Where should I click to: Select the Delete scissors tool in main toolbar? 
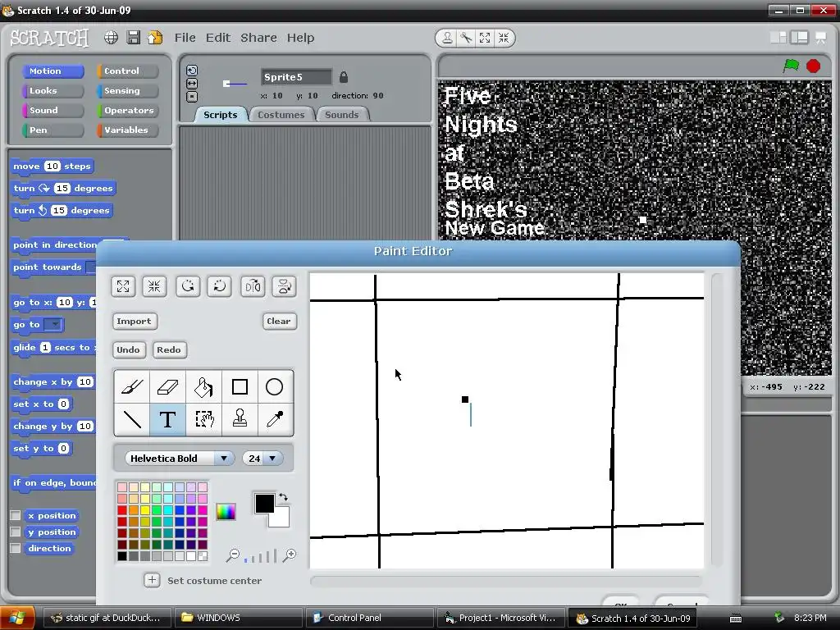466,38
